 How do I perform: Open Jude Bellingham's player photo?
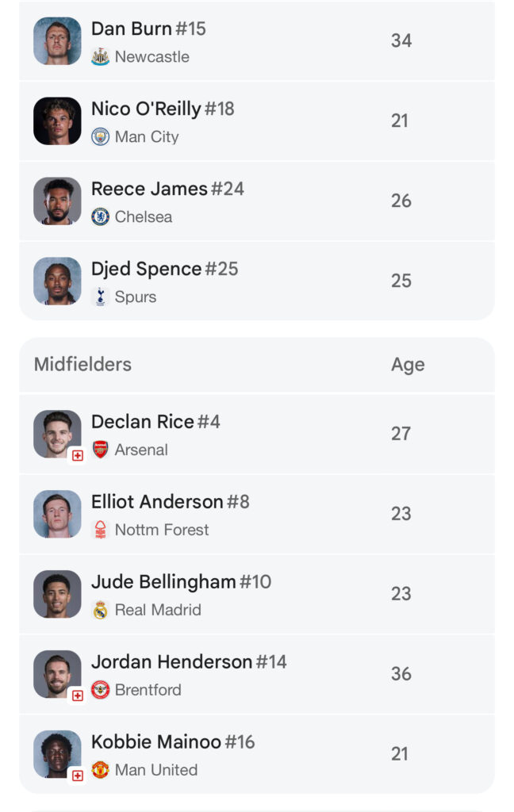(x=58, y=594)
